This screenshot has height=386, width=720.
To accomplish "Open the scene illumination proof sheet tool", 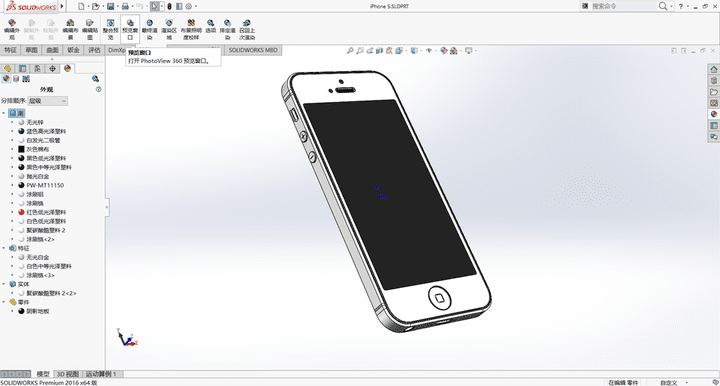I will (191, 29).
